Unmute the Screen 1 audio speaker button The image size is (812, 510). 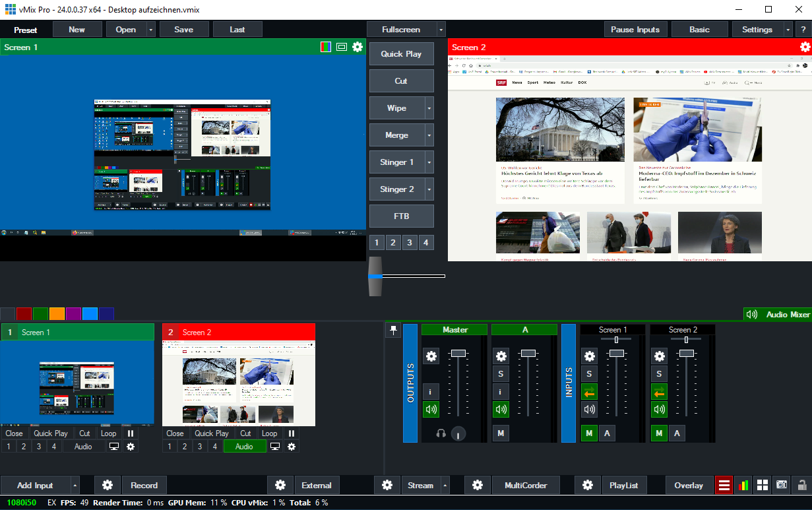[x=589, y=410]
